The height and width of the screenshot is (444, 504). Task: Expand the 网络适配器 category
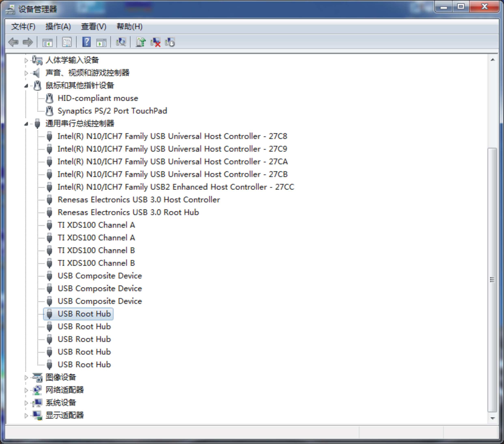pyautogui.click(x=26, y=390)
